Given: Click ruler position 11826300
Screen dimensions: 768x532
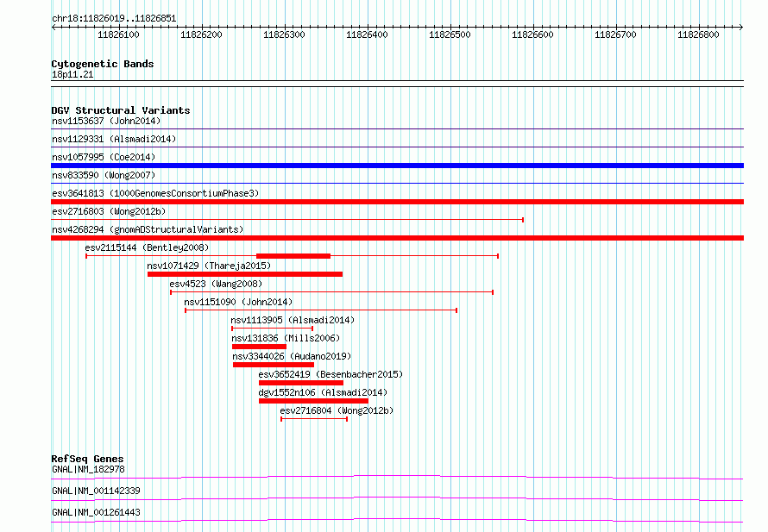Looking at the screenshot, I should 284,34.
